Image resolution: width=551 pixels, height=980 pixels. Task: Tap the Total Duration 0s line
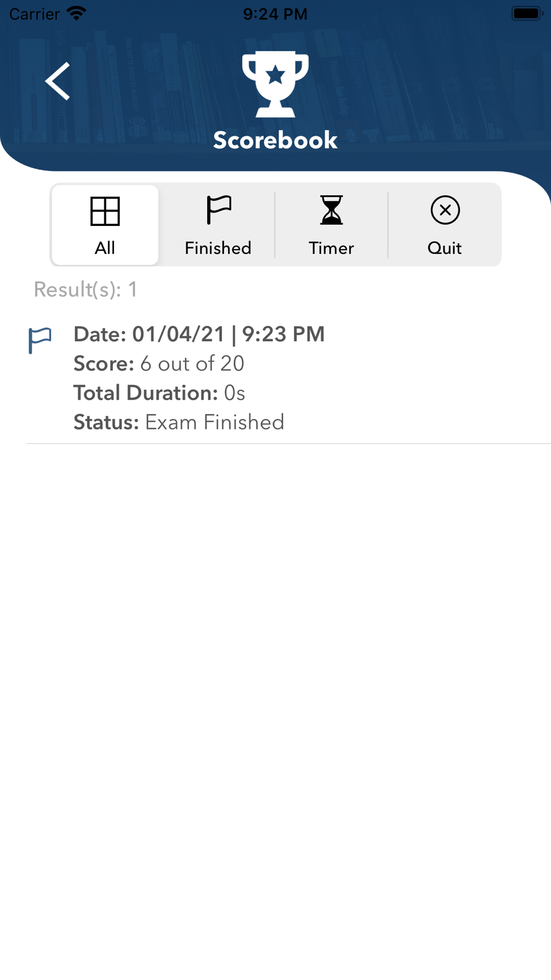click(x=159, y=393)
